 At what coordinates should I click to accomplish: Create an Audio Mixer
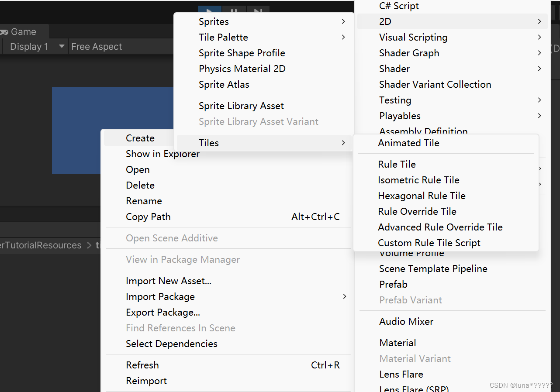tap(453, 322)
